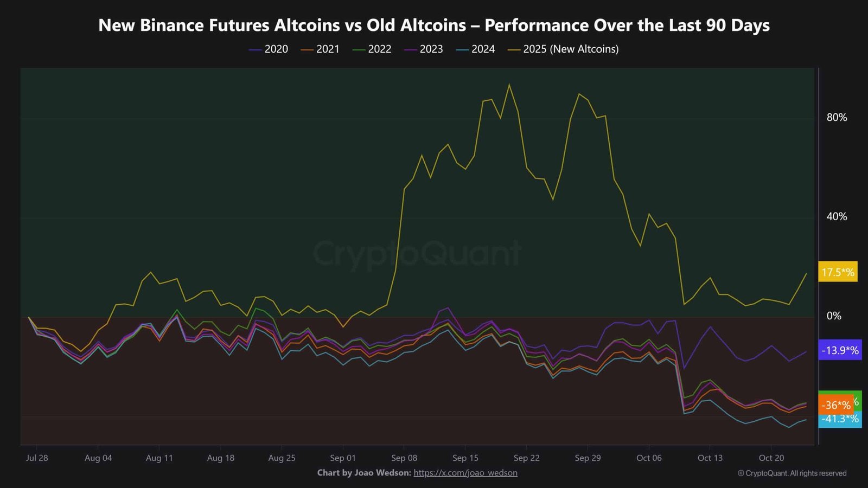Viewport: 868px width, 488px height.
Task: Hide the 2025 (New Altcoins) series
Action: point(563,49)
